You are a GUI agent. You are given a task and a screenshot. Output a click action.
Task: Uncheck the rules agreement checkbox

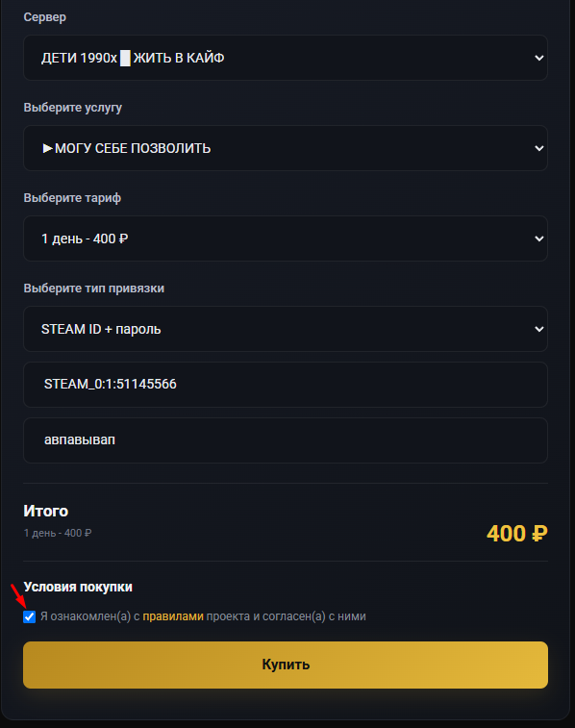click(29, 616)
